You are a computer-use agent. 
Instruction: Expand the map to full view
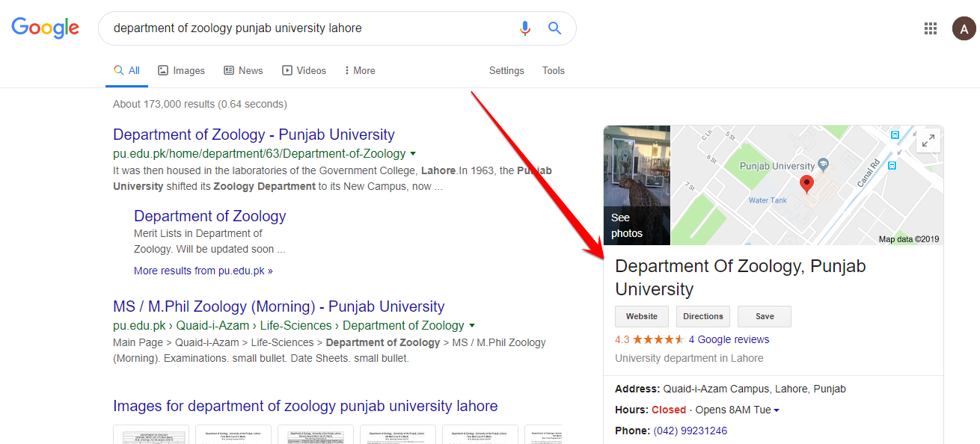(928, 140)
